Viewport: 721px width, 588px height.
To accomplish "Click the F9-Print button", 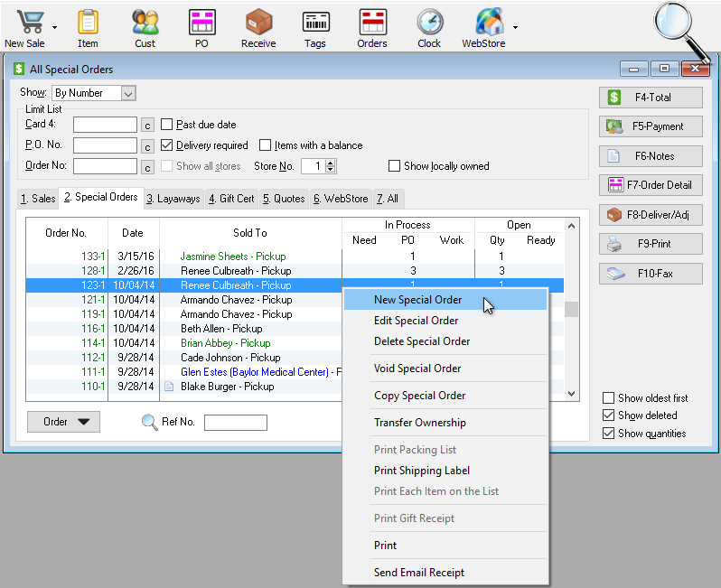I will (651, 244).
